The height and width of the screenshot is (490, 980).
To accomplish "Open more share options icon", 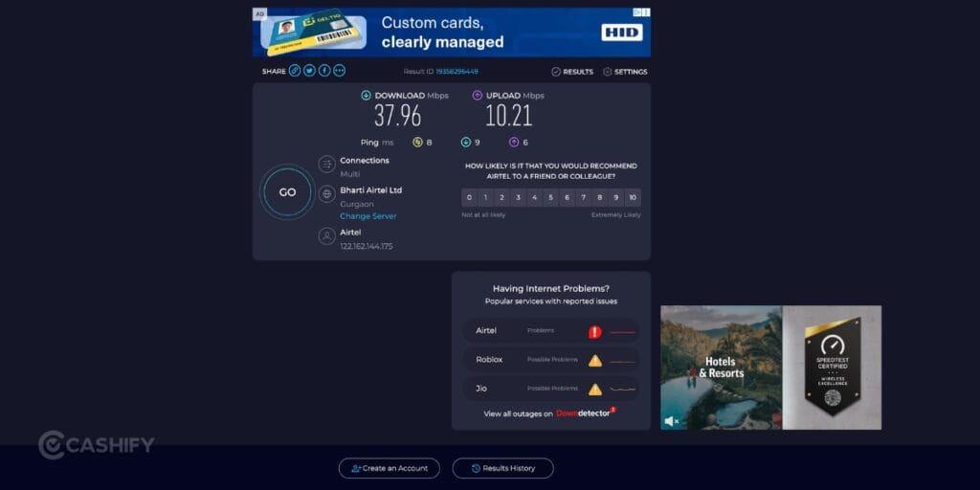I will click(x=340, y=71).
